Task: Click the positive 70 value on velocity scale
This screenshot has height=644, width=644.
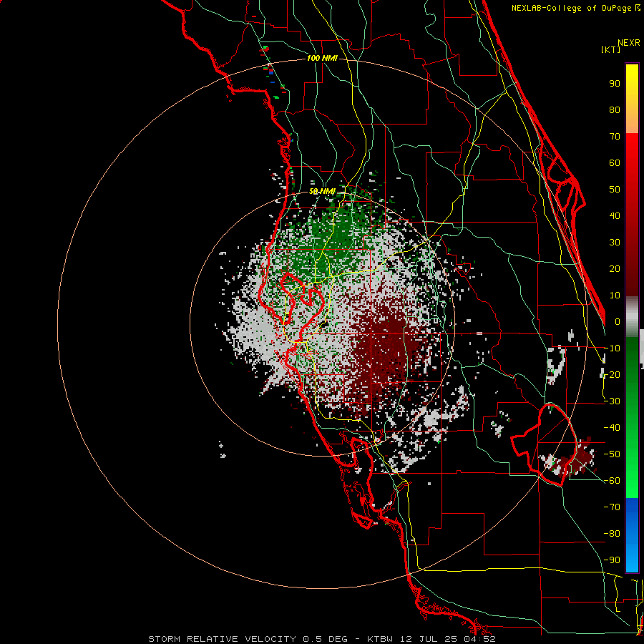Action: tap(615, 137)
